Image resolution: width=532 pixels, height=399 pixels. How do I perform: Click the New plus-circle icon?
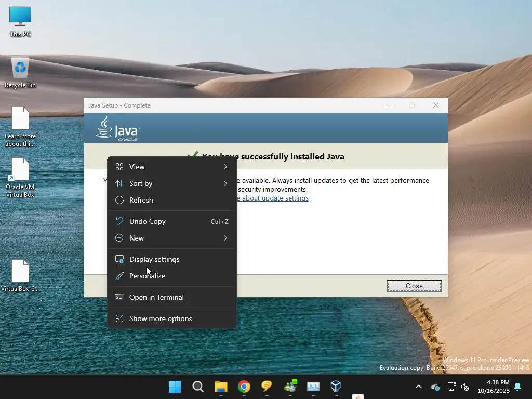click(x=119, y=238)
